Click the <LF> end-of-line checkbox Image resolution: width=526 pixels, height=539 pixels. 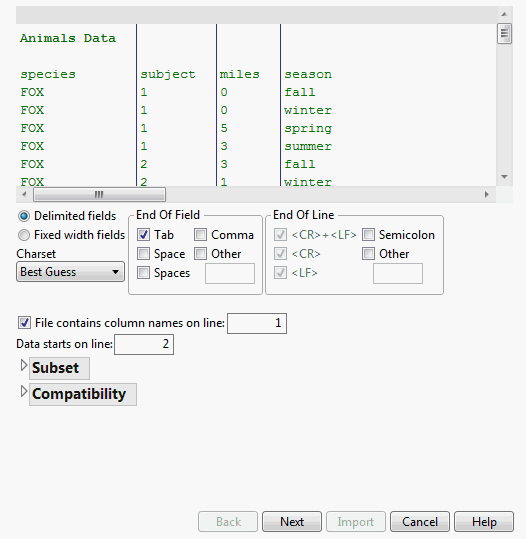pyautogui.click(x=281, y=273)
